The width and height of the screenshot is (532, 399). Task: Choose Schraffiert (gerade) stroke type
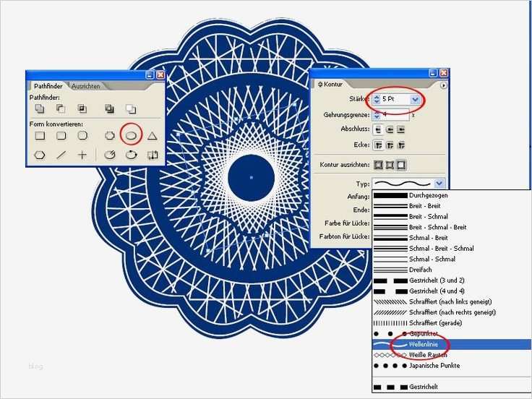point(451,323)
